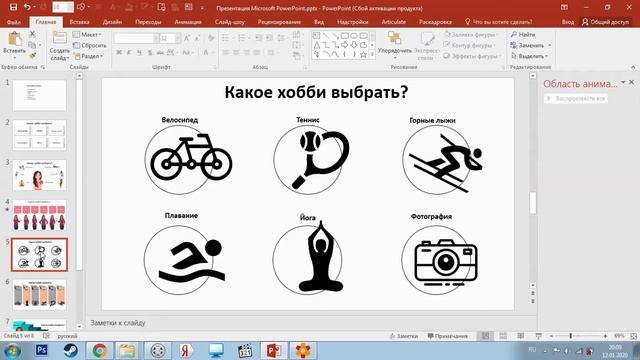Open the Раздел section dropdown
The image size is (640, 360).
tap(88, 56)
